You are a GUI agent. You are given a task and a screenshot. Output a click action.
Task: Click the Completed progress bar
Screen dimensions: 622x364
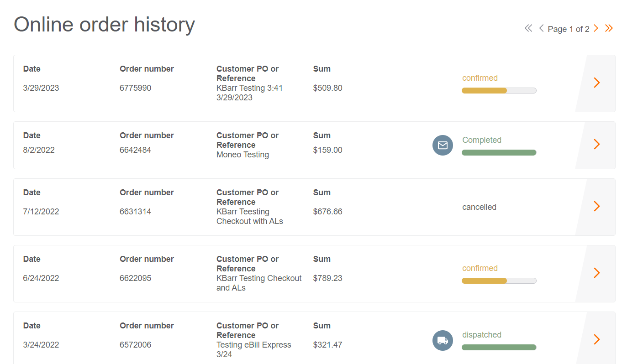(499, 153)
